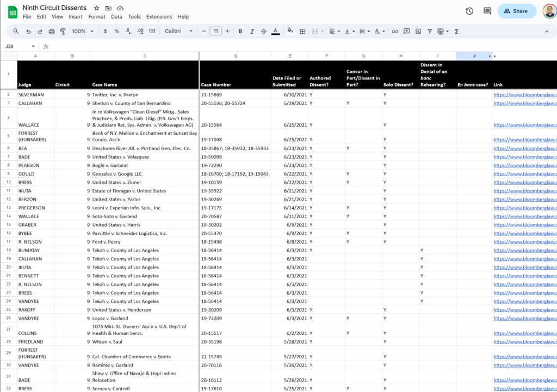557x392 pixels.
Task: Insert a chart from the toolbar
Action: (x=418, y=31)
